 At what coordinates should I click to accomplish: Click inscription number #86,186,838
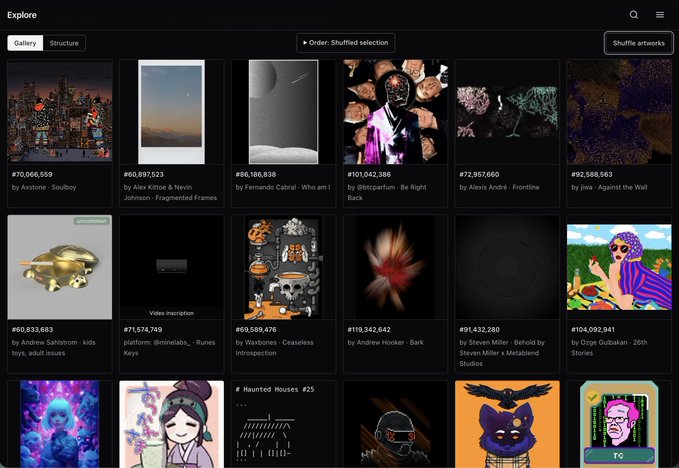[x=255, y=174]
